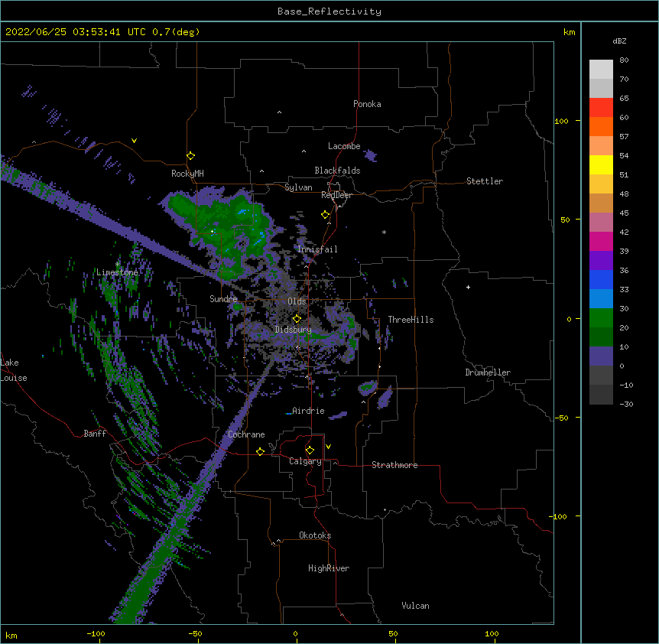Click the yellow diamond marker at Olds
The height and width of the screenshot is (644, 659).
coord(297,319)
